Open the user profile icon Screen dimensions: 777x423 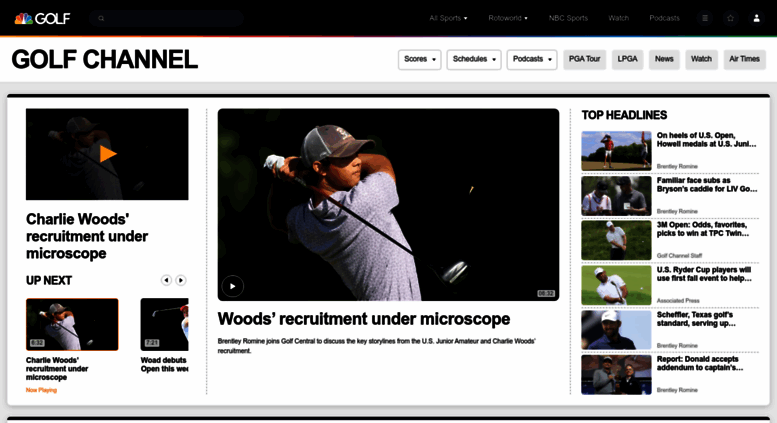pyautogui.click(x=756, y=18)
